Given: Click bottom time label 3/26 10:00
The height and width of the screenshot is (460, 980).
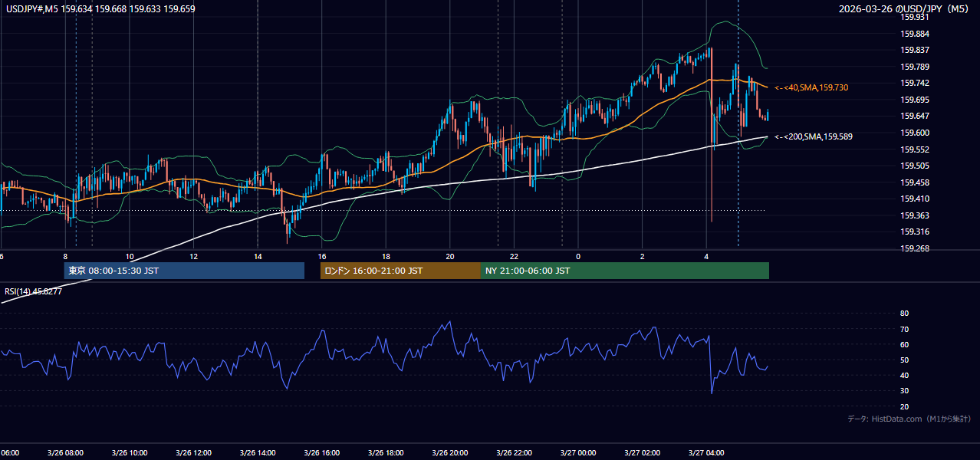Looking at the screenshot, I should pos(129,453).
